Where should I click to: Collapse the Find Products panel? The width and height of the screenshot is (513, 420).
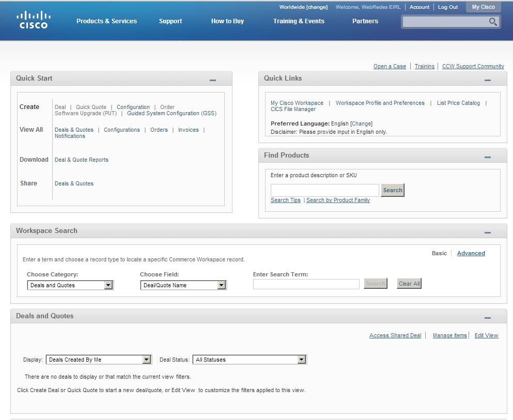tap(488, 158)
